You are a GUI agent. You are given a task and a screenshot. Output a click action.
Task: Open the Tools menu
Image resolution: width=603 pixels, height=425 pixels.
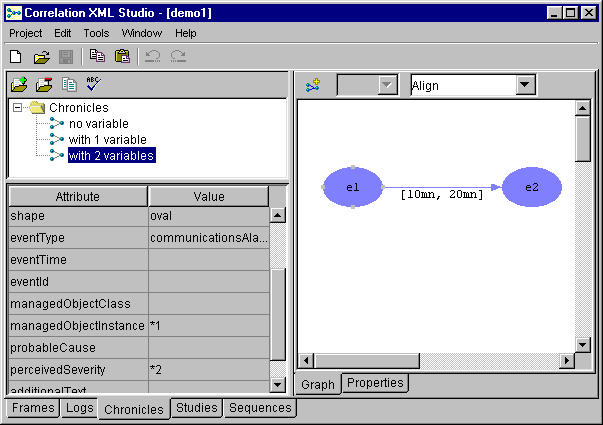[x=96, y=33]
